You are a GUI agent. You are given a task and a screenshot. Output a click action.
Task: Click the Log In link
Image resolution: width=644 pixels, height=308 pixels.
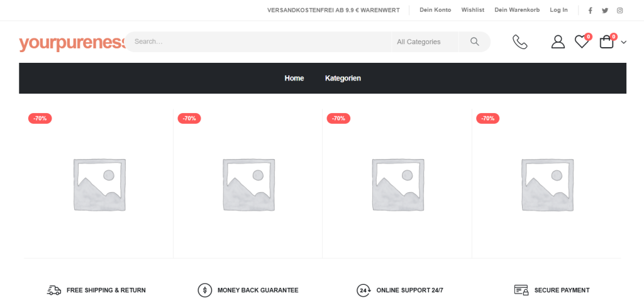(x=558, y=10)
